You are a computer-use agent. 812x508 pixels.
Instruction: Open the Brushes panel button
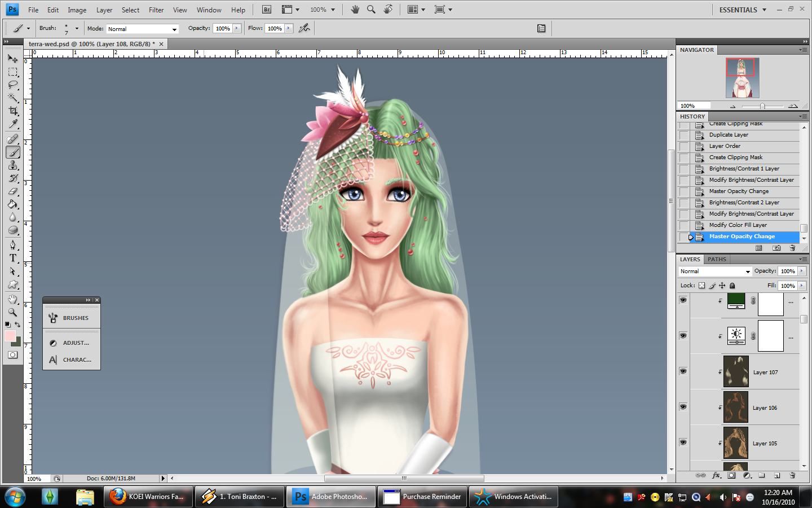click(71, 318)
